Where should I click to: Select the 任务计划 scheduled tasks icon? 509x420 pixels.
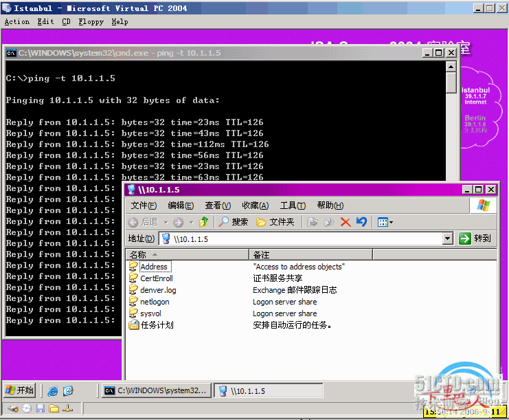point(133,325)
